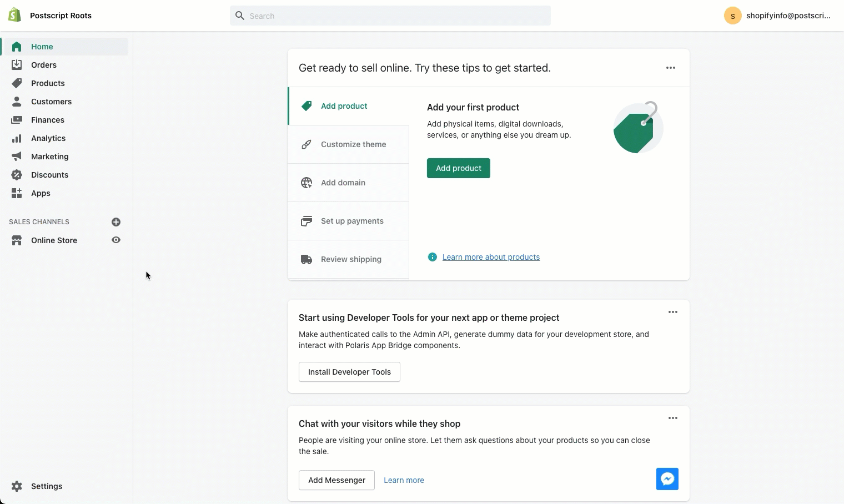This screenshot has height=504, width=844.
Task: Click the Apps grid icon
Action: [17, 193]
